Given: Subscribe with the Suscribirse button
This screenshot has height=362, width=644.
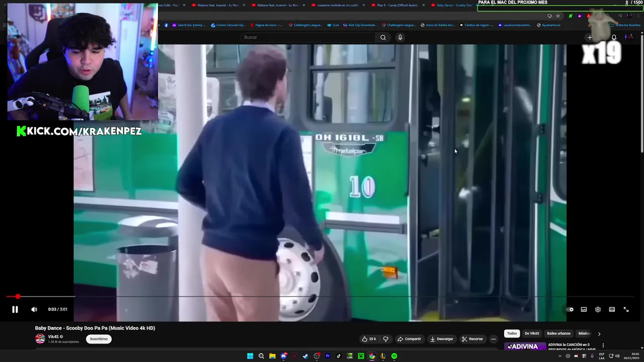Looking at the screenshot, I should (99, 339).
